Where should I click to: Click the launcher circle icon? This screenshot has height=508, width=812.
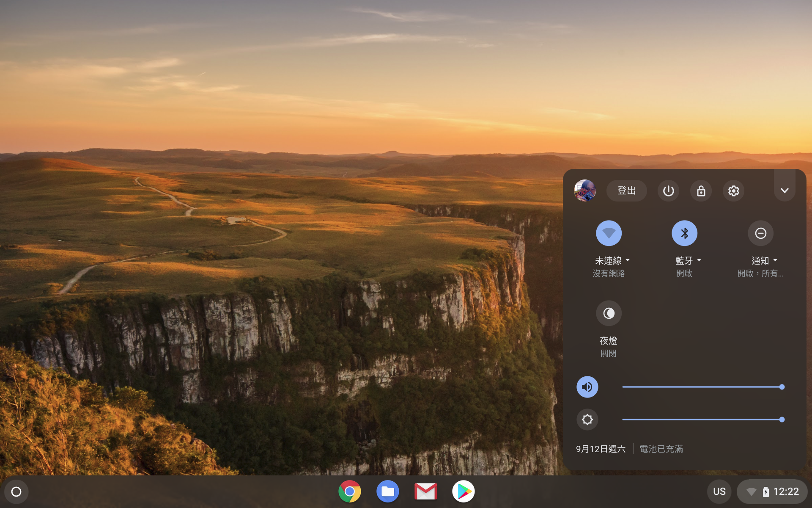tap(16, 491)
